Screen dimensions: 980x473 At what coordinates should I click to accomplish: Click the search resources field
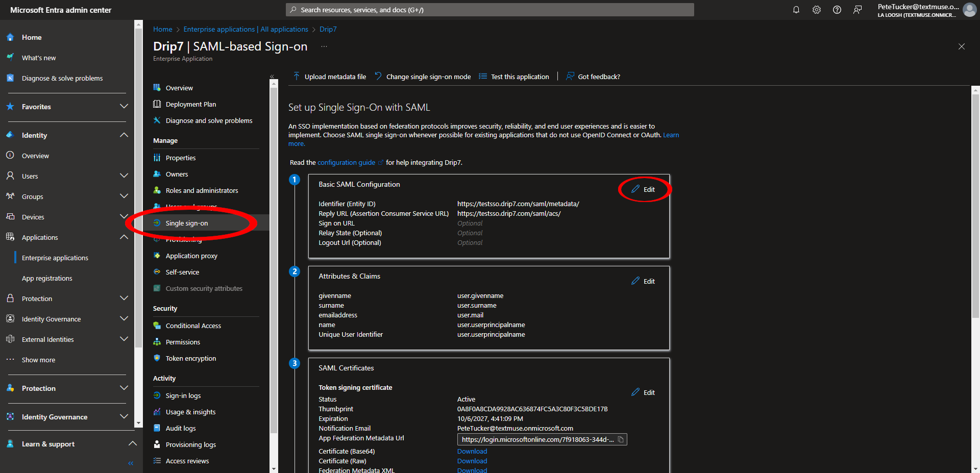[490, 10]
